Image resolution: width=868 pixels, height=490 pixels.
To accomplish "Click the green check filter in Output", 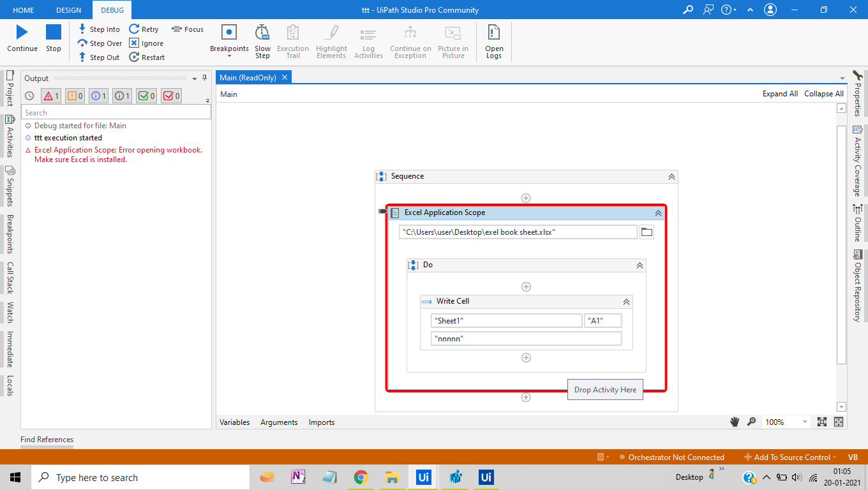I will 147,96.
